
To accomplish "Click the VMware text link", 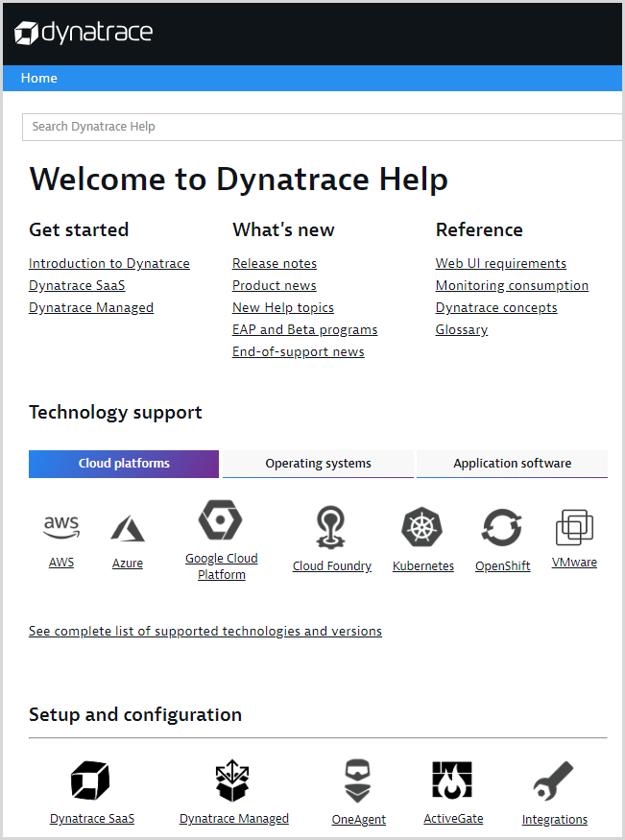I will [574, 563].
